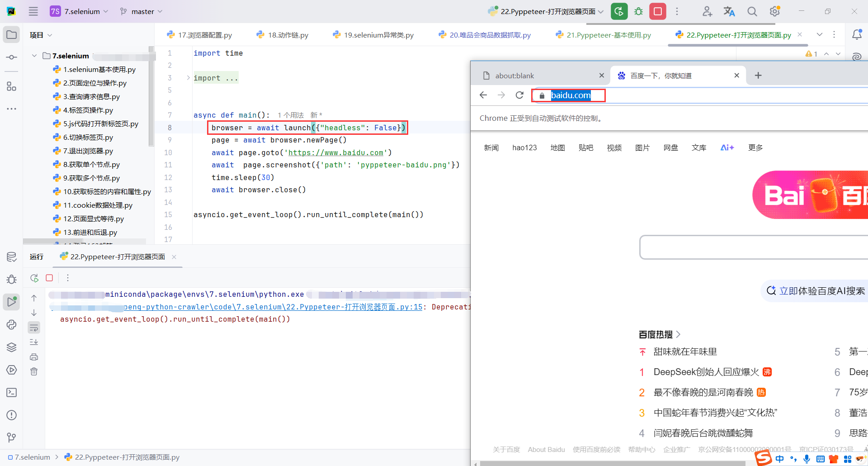Collapse the 7.selenium folder in the tree
This screenshot has width=868, height=466.
[x=34, y=56]
